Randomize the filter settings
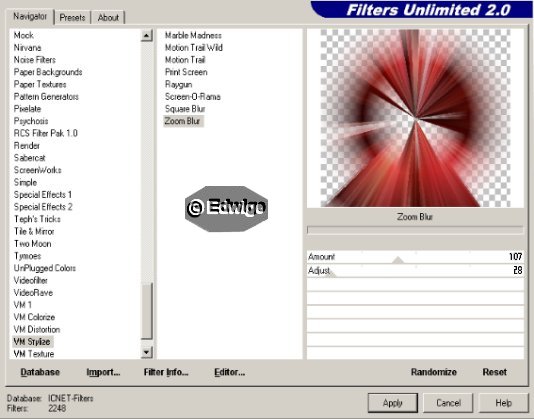 tap(434, 372)
